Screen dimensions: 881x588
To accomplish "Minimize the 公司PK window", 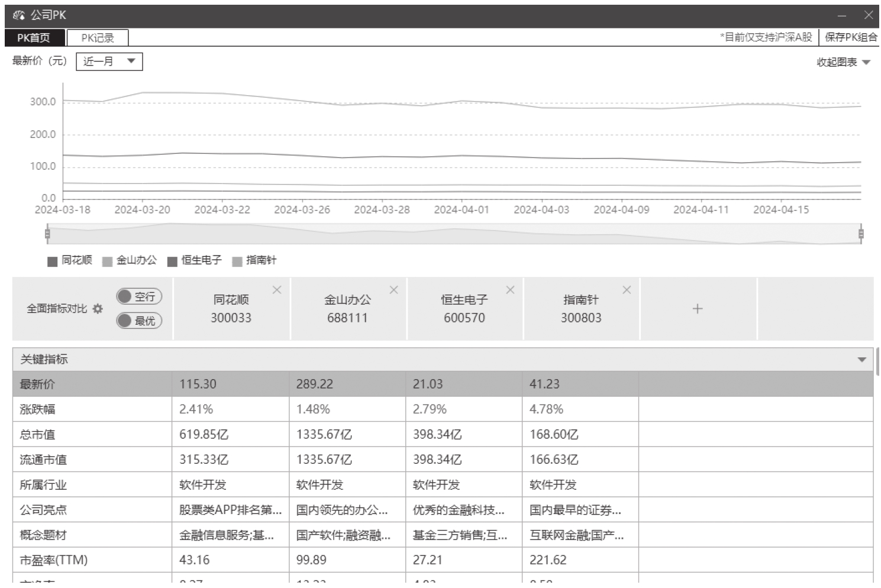I will click(842, 15).
